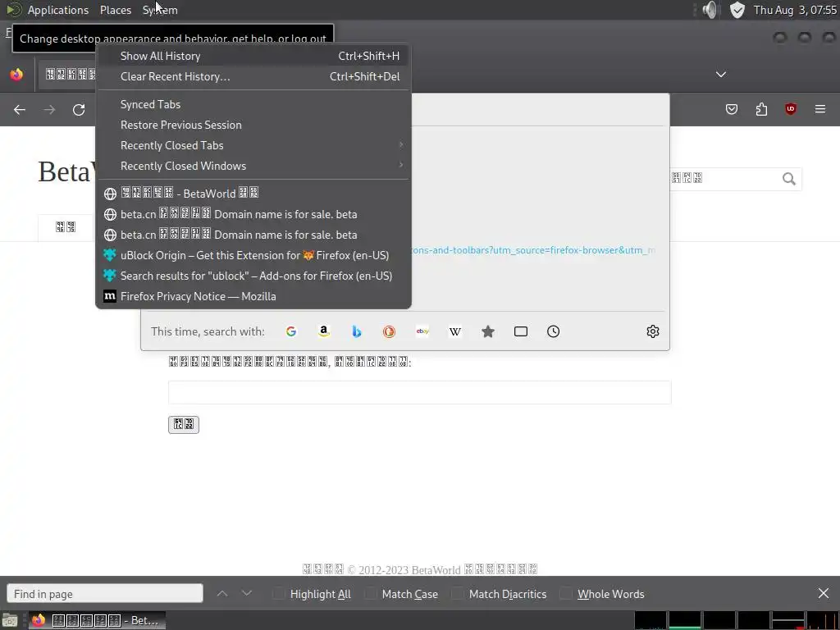
Task: Enable Match Diacritics checkbox
Action: (x=457, y=594)
